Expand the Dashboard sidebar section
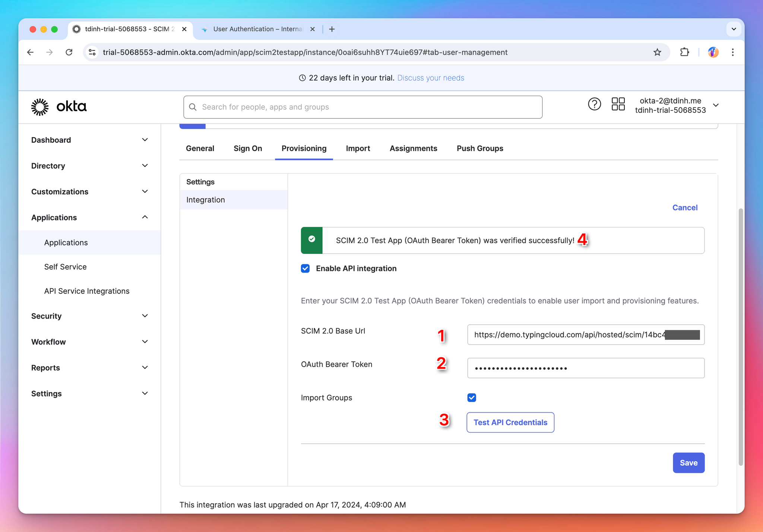This screenshot has width=763, height=532. (89, 140)
